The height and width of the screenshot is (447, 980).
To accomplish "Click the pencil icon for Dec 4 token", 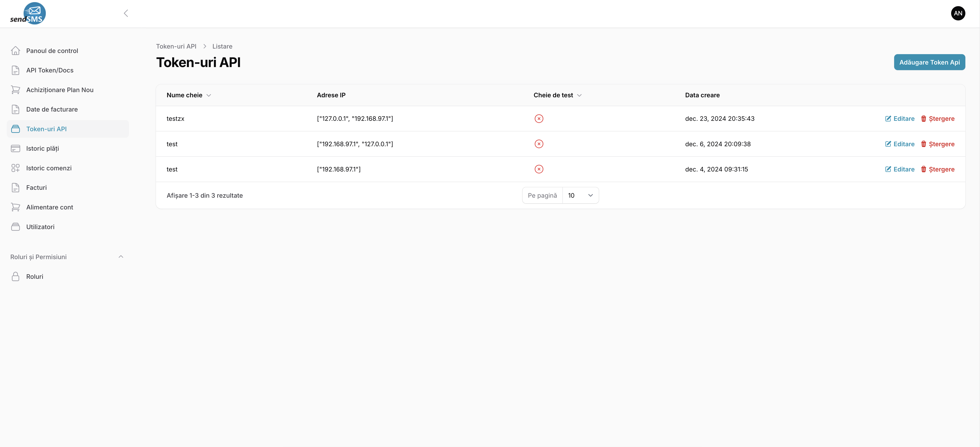I will coord(888,169).
